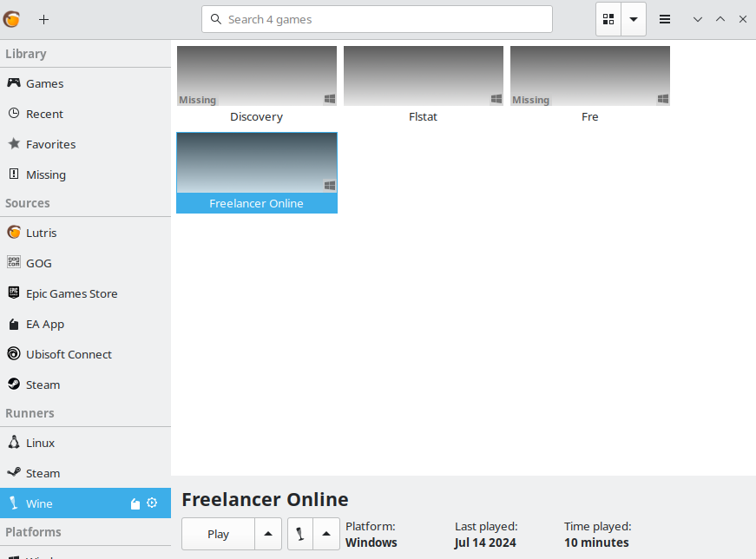
Task: Select the Wine runner row
Action: [x=85, y=503]
